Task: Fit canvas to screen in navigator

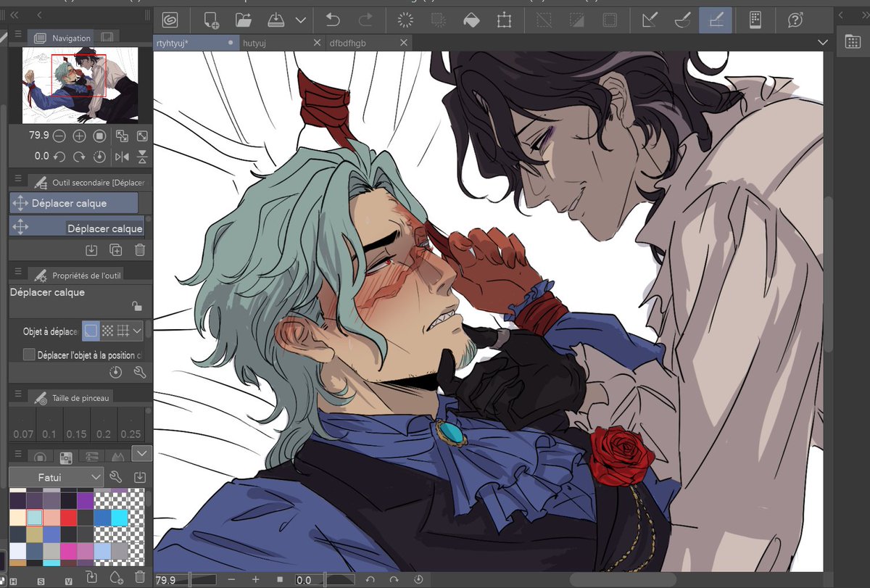Action: coord(142,136)
